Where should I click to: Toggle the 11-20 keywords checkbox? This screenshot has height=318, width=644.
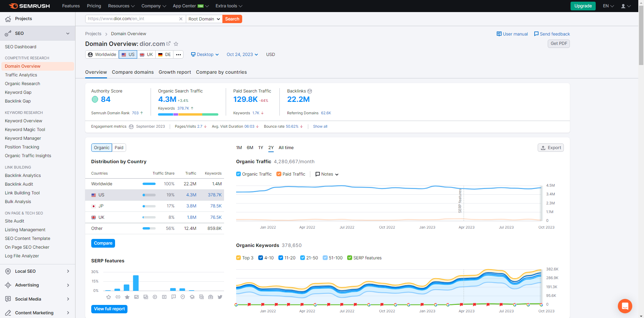(281, 258)
